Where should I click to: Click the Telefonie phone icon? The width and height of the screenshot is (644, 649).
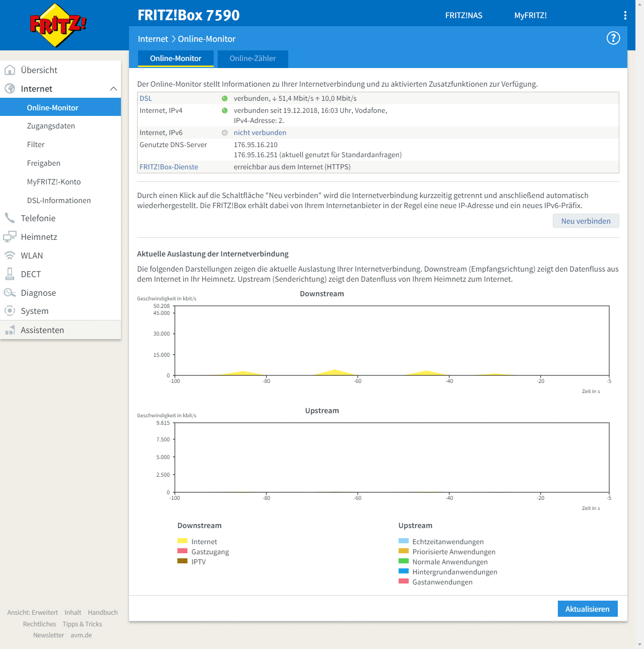click(10, 218)
